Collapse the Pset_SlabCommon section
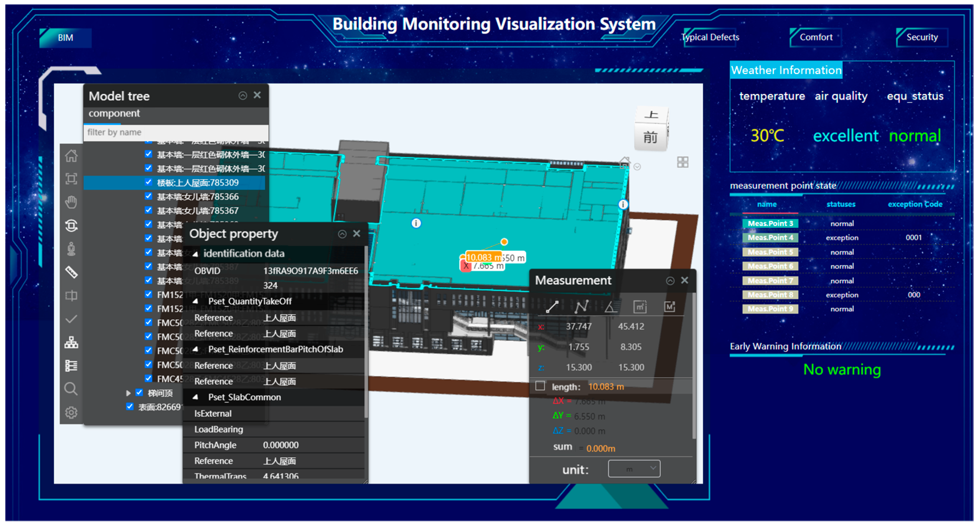980x530 pixels. click(x=195, y=397)
